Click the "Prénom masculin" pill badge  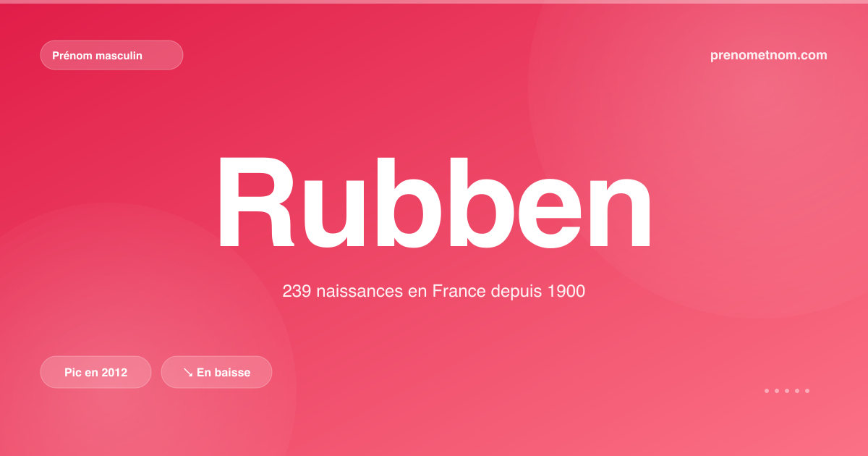[x=111, y=55]
